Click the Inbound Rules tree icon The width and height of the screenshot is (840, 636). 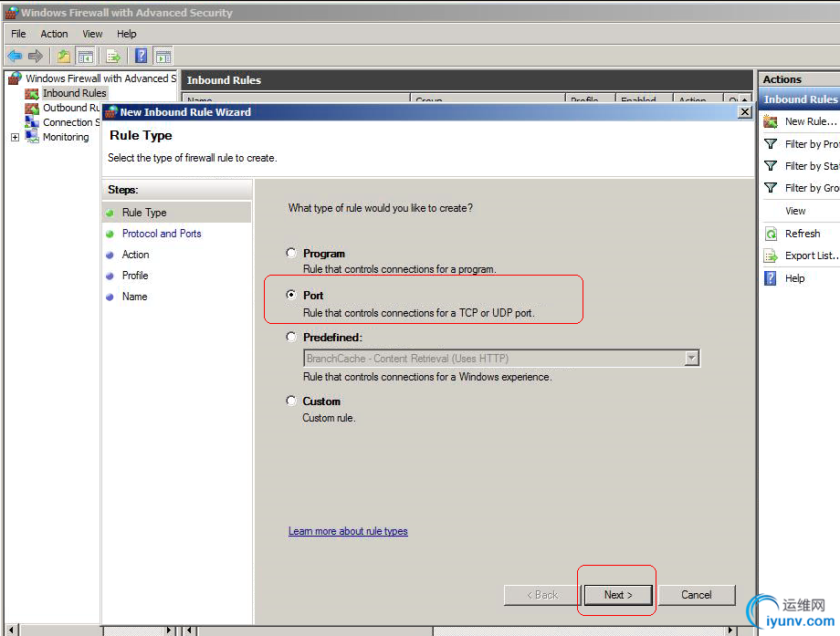[32, 94]
